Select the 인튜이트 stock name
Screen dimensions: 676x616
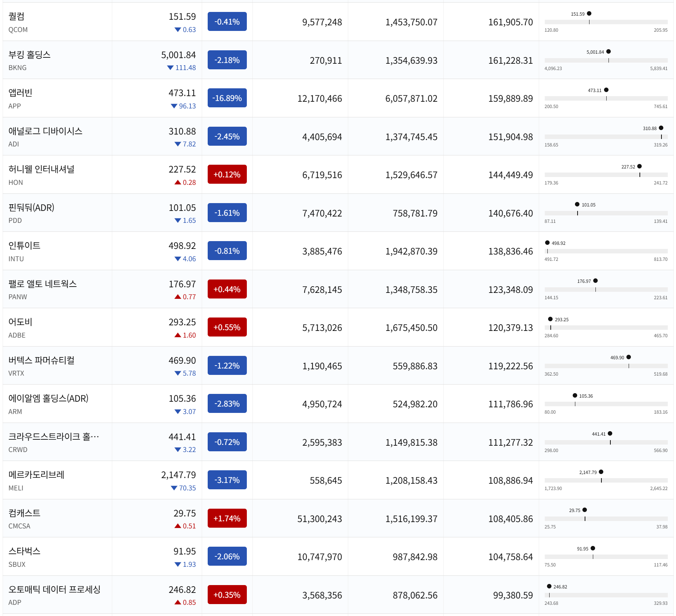coord(24,246)
